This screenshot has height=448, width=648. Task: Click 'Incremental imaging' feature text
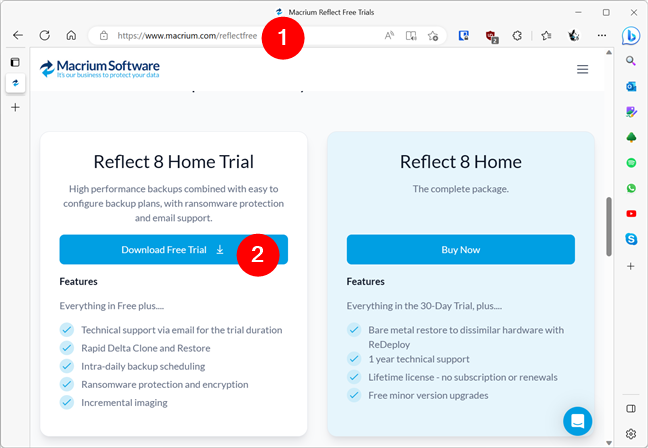124,403
